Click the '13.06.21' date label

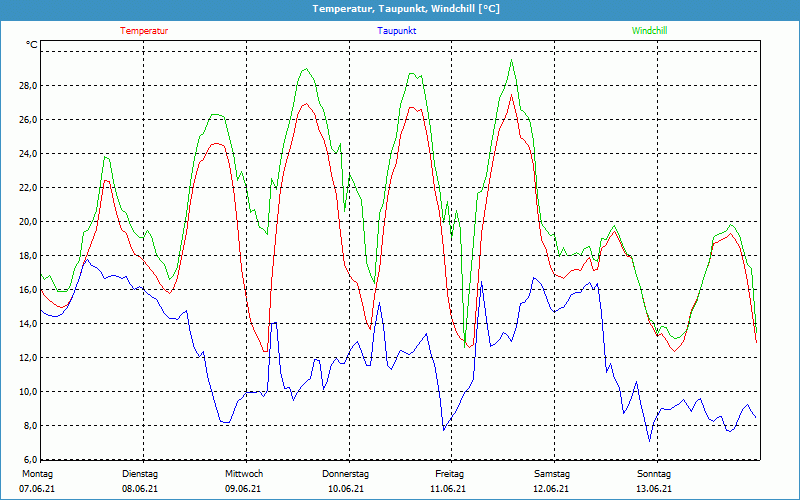tap(654, 489)
